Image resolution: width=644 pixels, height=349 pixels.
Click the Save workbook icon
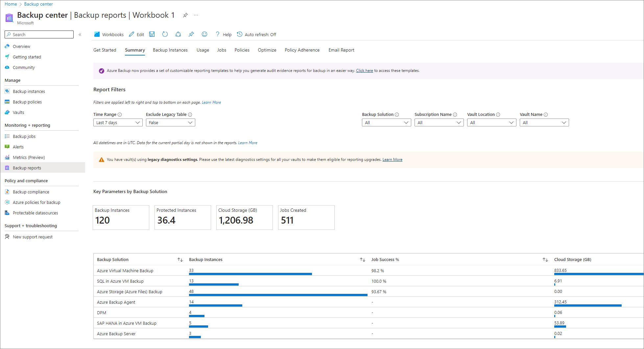pos(152,34)
